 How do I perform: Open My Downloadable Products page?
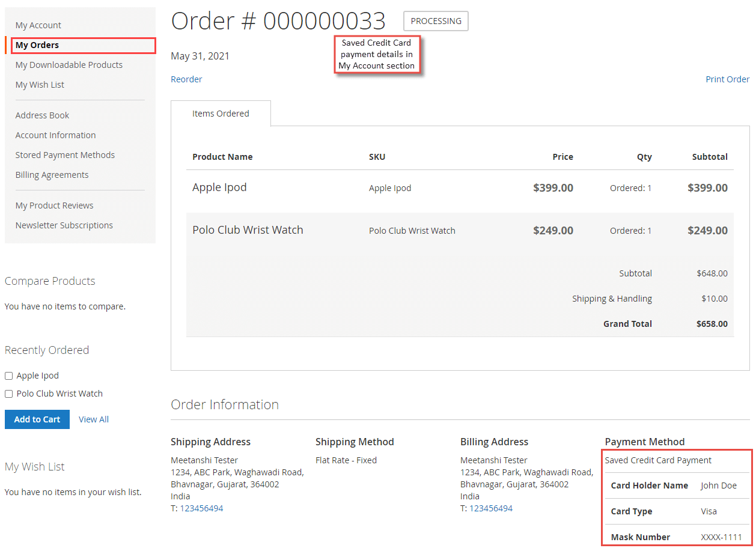pyautogui.click(x=69, y=65)
